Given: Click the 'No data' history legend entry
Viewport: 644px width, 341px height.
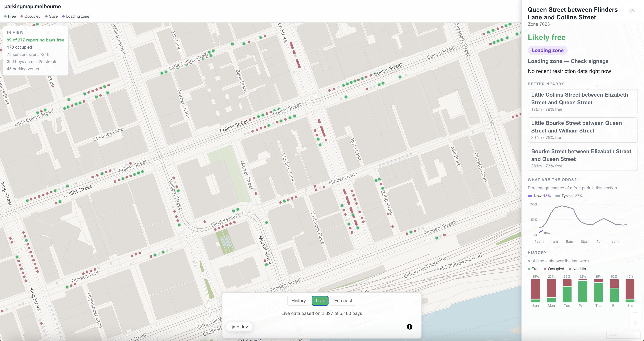Looking at the screenshot, I should (577, 269).
